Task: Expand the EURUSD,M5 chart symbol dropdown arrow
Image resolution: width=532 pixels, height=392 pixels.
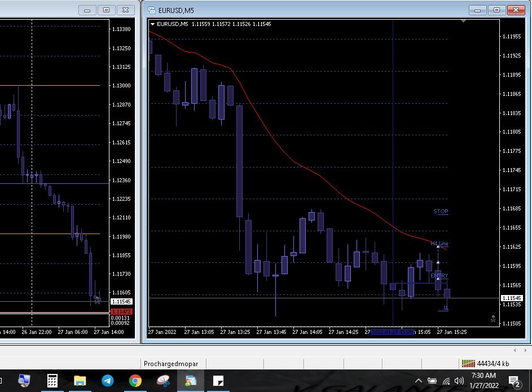Action: point(153,24)
